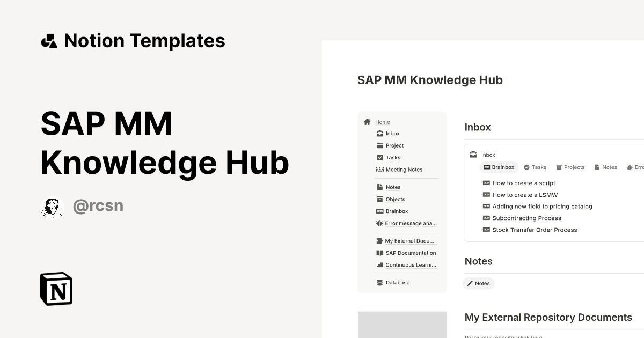Select the Brainbox tab pill
The image size is (644, 338).
pyautogui.click(x=499, y=167)
